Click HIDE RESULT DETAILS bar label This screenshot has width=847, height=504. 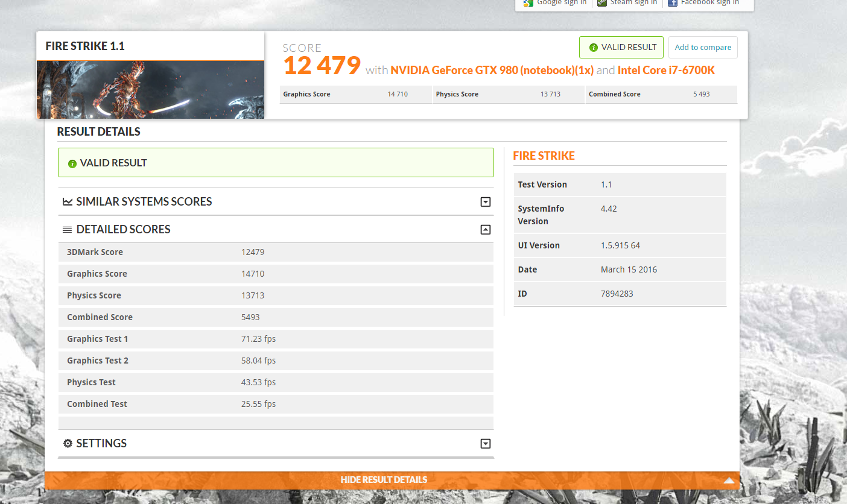(x=384, y=480)
